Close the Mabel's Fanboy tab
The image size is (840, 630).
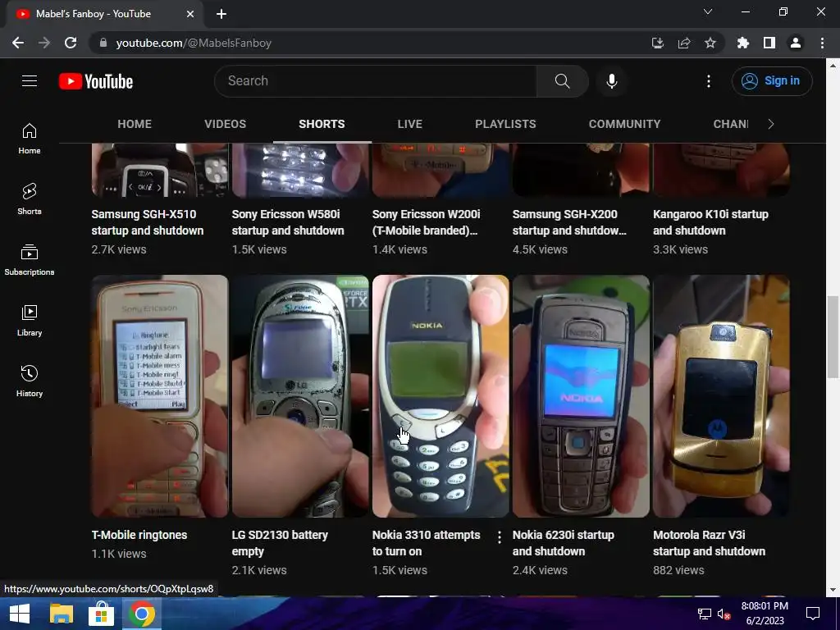[x=190, y=14]
